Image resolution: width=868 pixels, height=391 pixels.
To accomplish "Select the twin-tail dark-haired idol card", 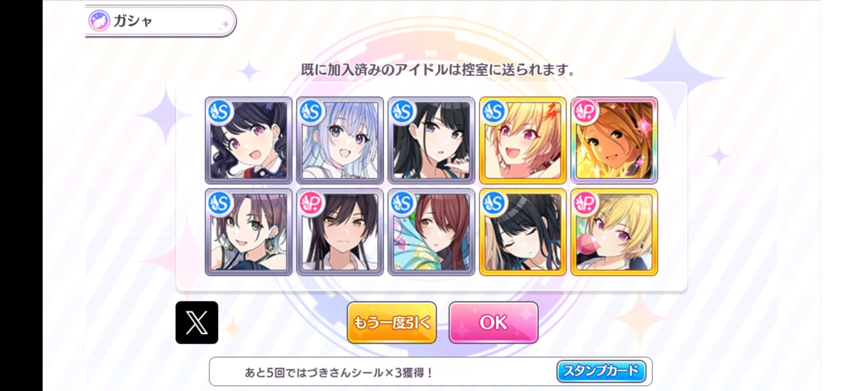I will [x=248, y=140].
